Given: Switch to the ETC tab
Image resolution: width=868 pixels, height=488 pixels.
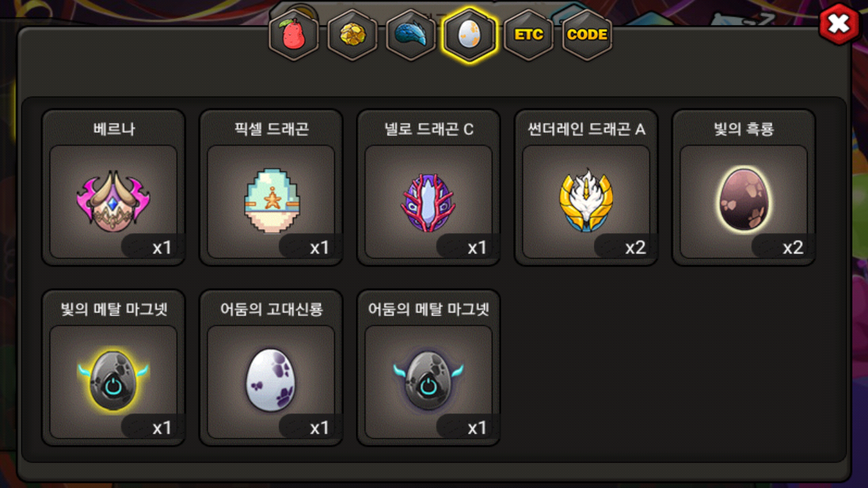Looking at the screenshot, I should pos(528,35).
